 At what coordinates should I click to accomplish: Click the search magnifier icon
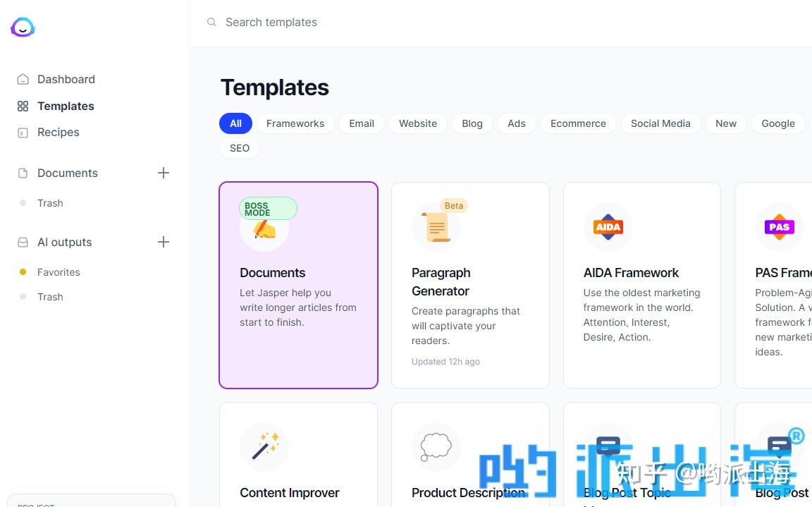(211, 22)
